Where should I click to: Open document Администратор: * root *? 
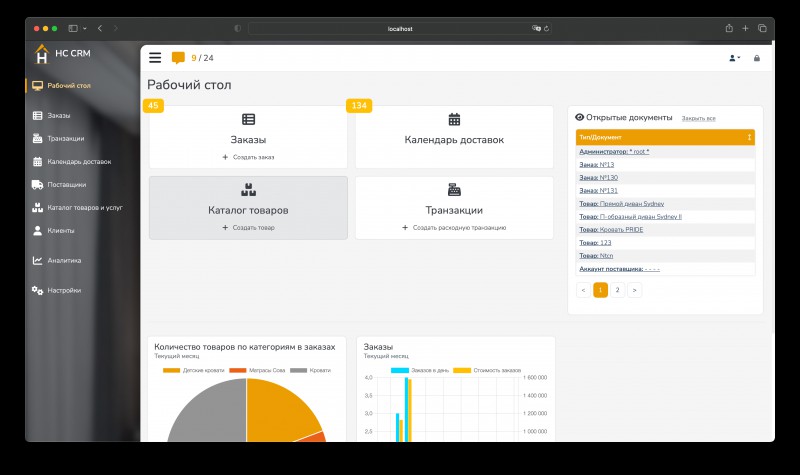[x=614, y=152]
